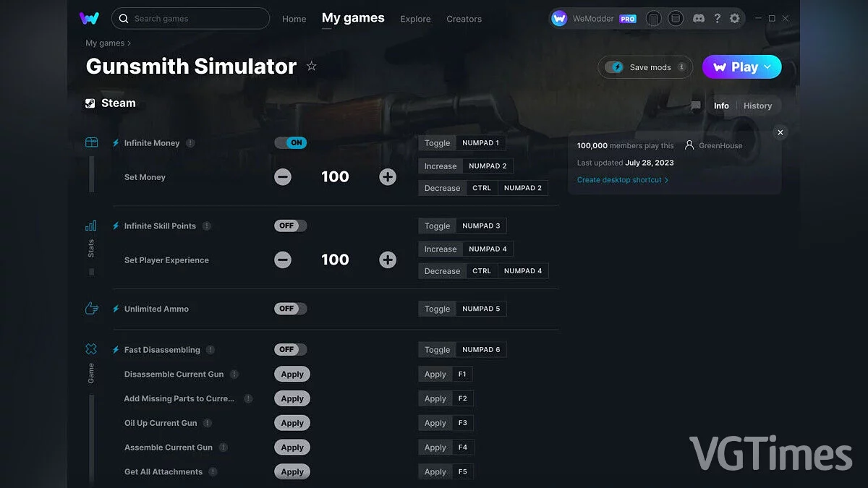The height and width of the screenshot is (488, 868).
Task: Change the F5 hotkey for Get All Attachments
Action: pos(462,472)
